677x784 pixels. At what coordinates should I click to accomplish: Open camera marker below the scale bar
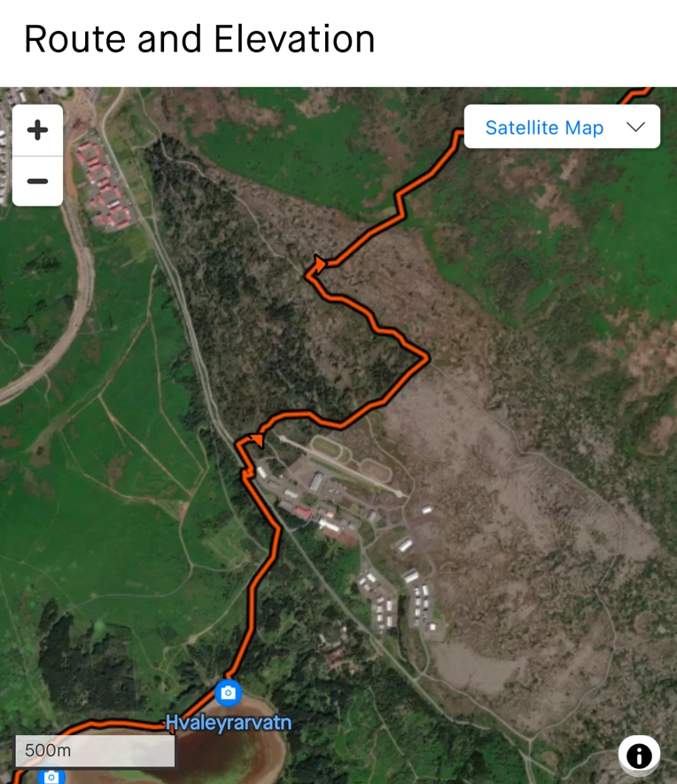tap(51, 777)
